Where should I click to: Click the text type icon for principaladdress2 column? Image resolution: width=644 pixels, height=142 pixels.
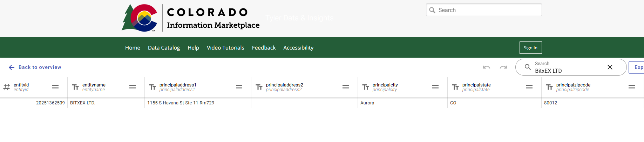coord(259,87)
